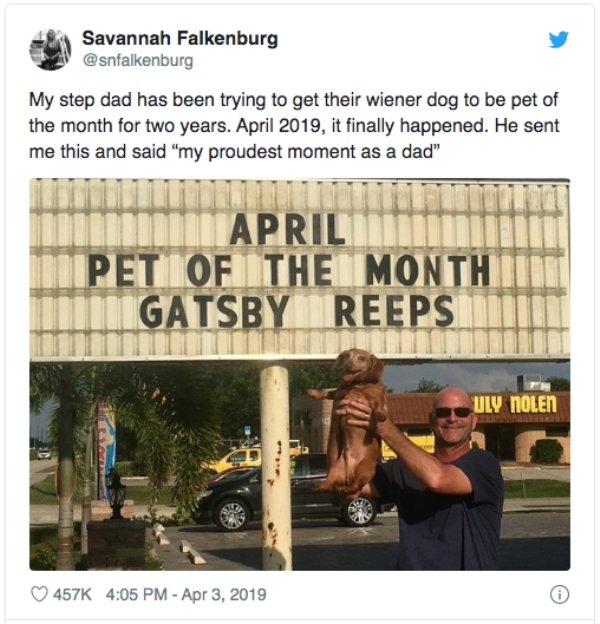Open the @snfalkenburg handle link
The height and width of the screenshot is (624, 600).
tap(138, 60)
